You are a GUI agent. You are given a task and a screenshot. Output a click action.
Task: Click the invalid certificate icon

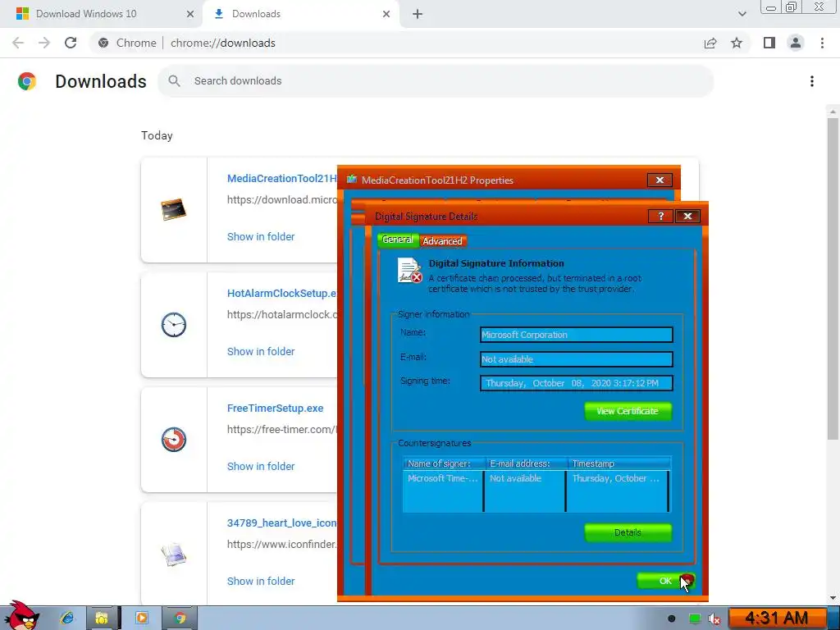point(410,271)
